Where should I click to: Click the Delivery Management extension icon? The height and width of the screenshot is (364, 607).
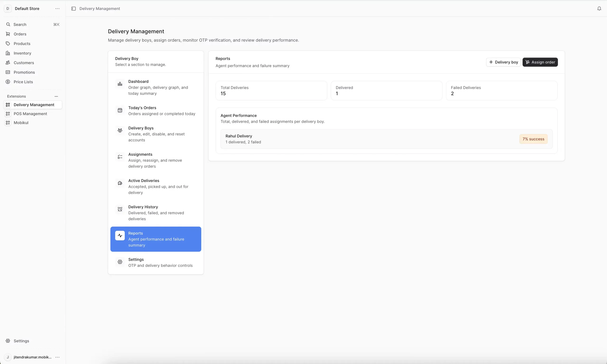pyautogui.click(x=8, y=105)
